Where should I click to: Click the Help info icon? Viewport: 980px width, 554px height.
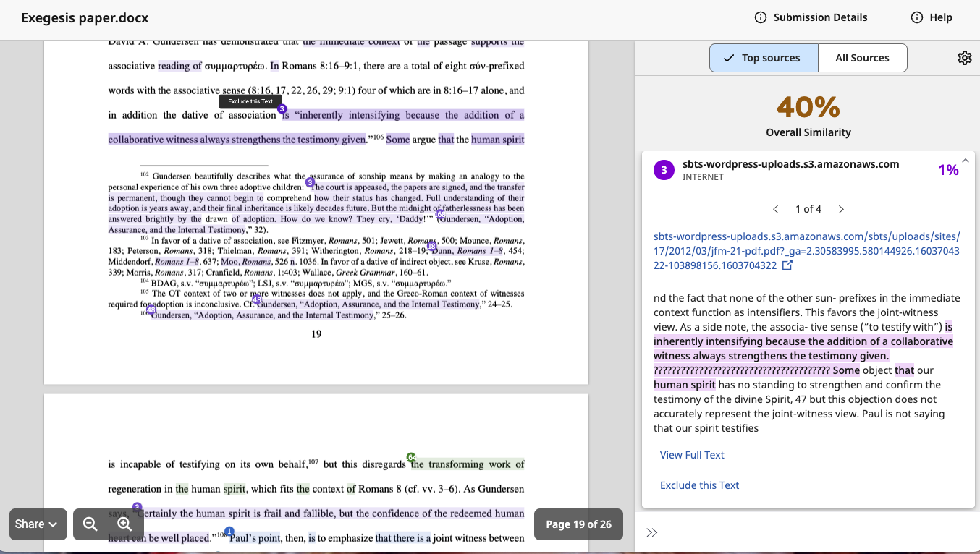(x=917, y=17)
